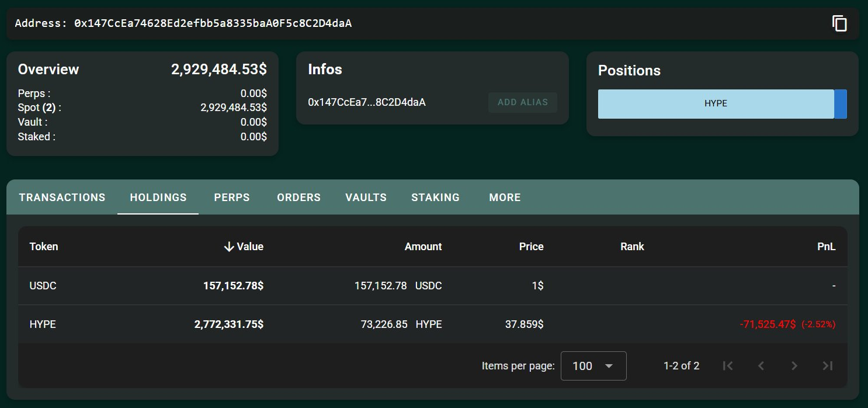Copy the wallet address using copy icon
The height and width of the screenshot is (408, 868).
(x=839, y=23)
